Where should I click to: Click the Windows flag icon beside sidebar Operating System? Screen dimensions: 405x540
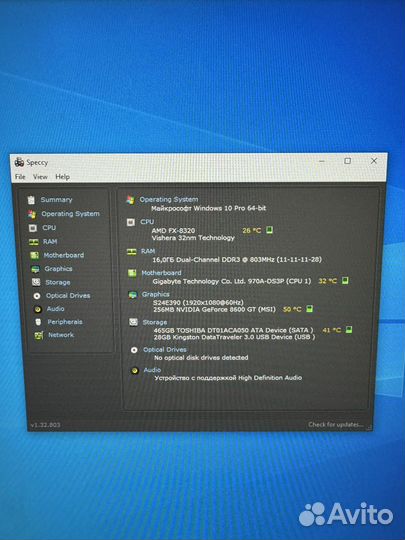[32, 215]
